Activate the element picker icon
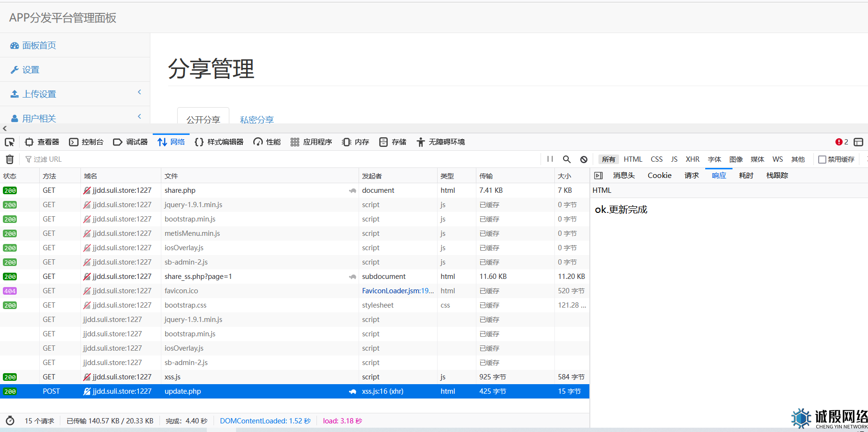Viewport: 868px width, 432px height. (x=10, y=142)
